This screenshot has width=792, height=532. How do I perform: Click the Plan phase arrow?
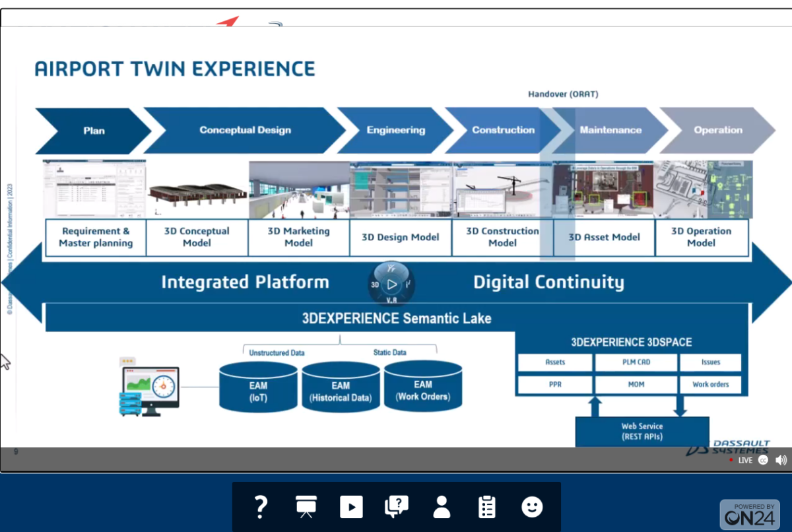pos(93,131)
